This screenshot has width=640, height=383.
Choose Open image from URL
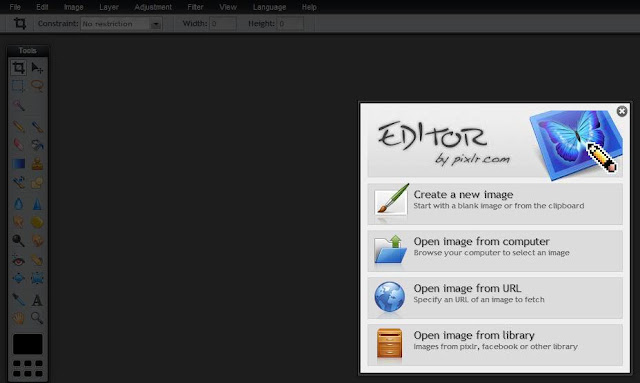click(495, 298)
